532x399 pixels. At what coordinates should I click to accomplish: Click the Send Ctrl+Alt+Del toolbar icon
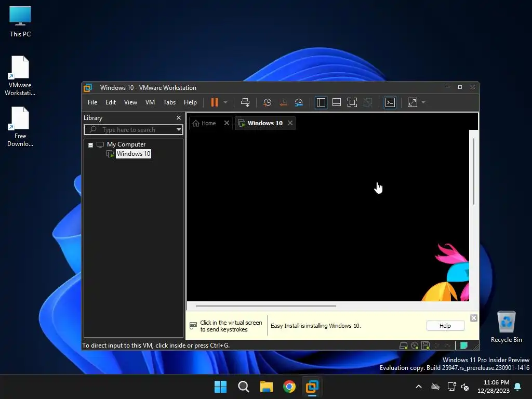coord(245,102)
